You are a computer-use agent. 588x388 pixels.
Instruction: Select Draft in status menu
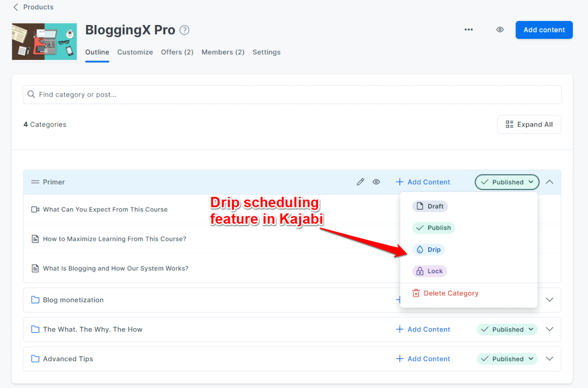coord(430,207)
